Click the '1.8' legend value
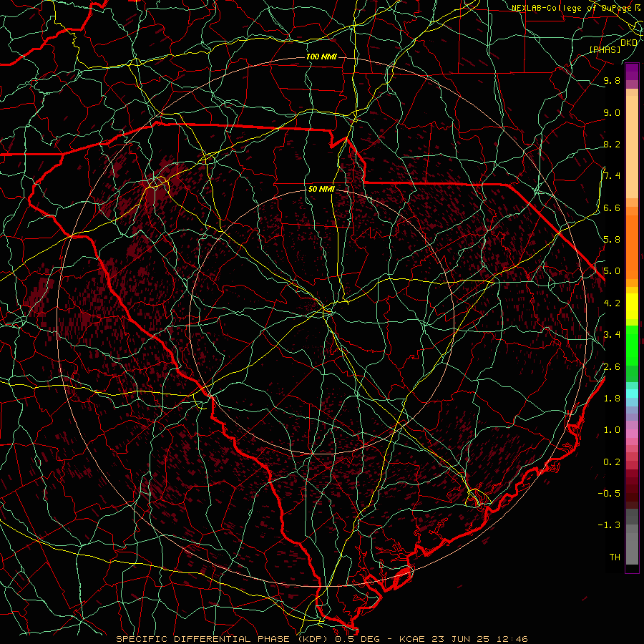 click(612, 398)
